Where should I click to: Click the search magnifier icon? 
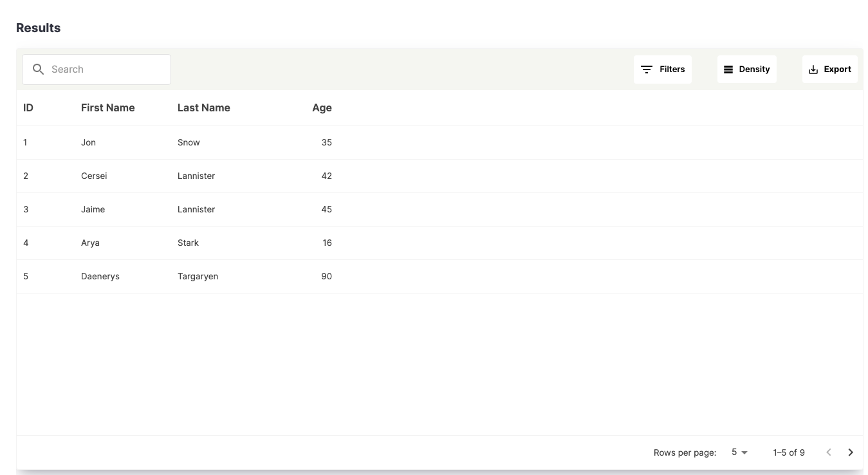(38, 69)
